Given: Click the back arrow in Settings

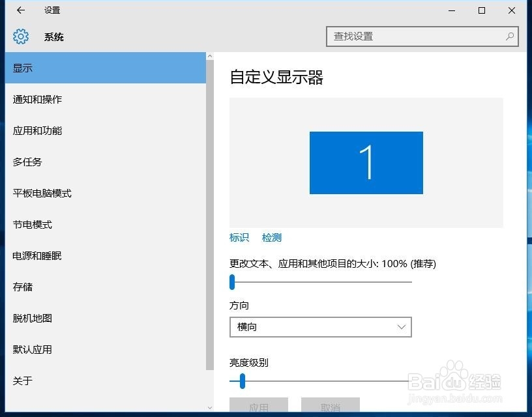Looking at the screenshot, I should pos(20,10).
